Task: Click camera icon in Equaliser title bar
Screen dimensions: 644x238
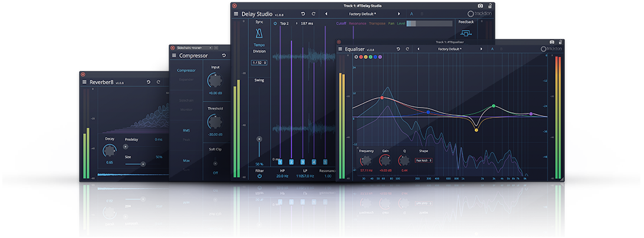Action: (x=551, y=42)
